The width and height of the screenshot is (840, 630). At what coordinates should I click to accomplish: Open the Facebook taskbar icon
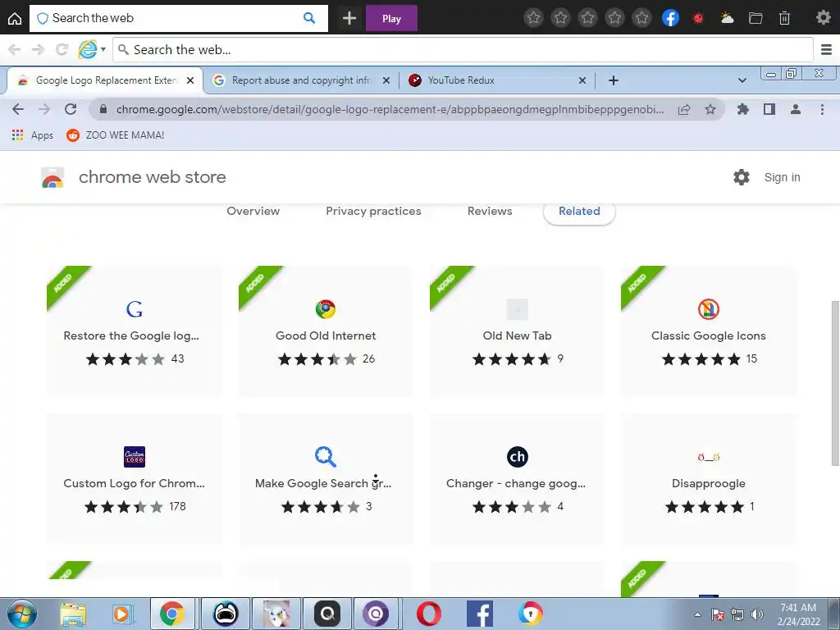pos(479,614)
